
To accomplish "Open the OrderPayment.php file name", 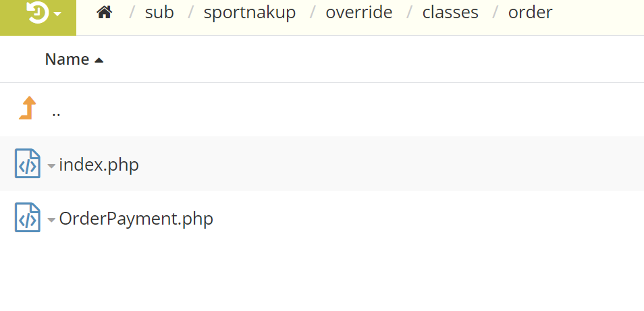I will pos(136,219).
